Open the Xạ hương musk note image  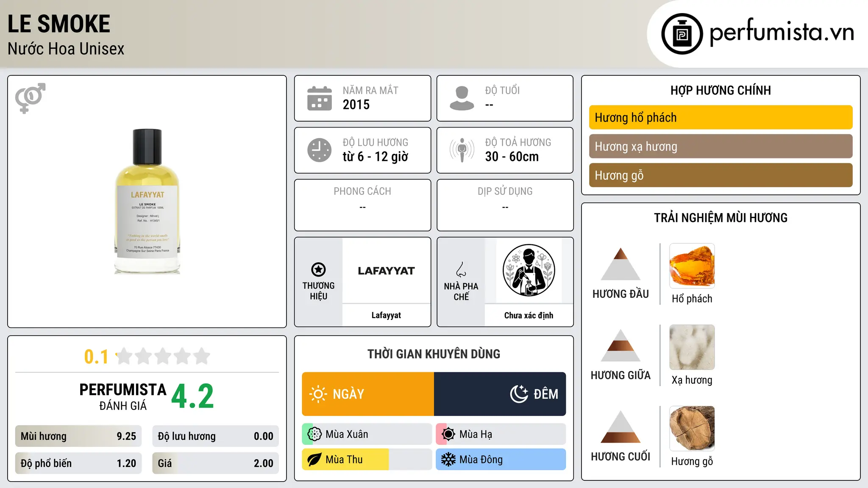click(692, 347)
